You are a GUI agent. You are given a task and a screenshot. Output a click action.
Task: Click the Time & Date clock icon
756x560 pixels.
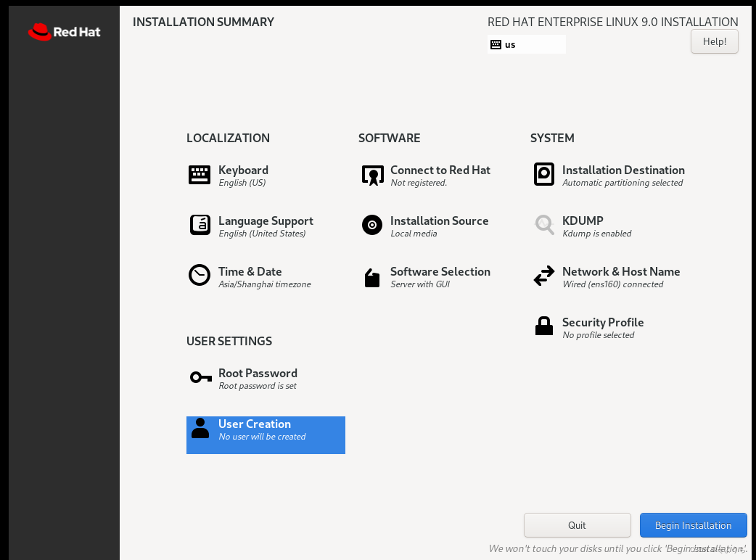tap(199, 275)
